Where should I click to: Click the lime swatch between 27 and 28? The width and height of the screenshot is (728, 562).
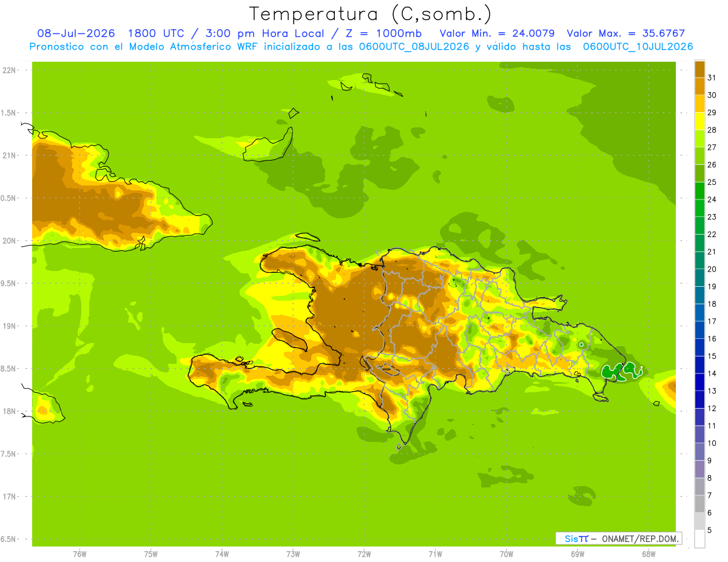[699, 138]
